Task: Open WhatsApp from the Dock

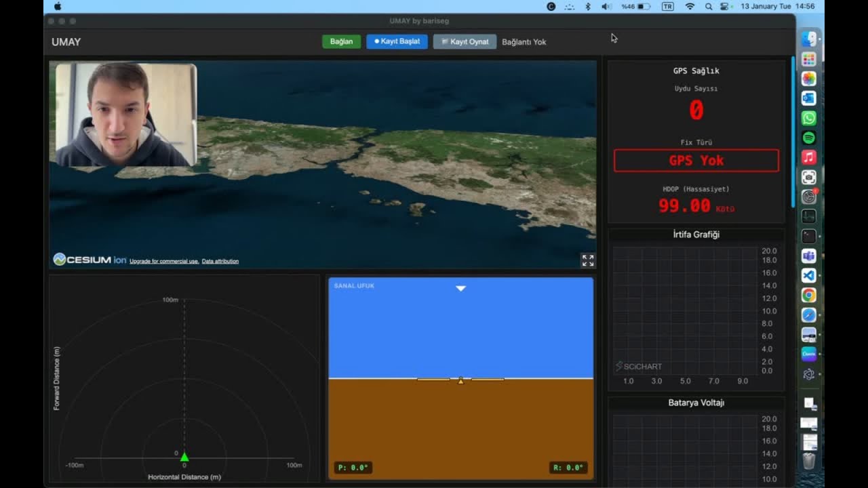Action: pos(809,118)
